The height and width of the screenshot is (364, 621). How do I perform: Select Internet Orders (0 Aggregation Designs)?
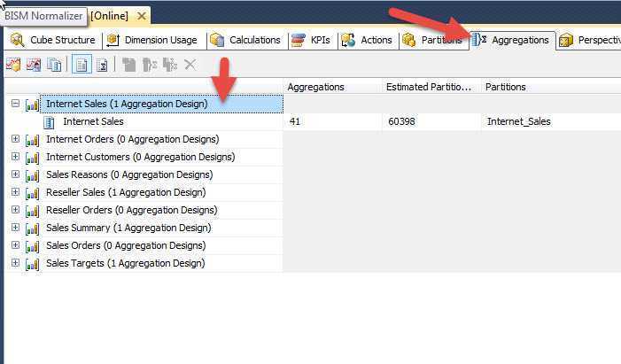tap(133, 139)
